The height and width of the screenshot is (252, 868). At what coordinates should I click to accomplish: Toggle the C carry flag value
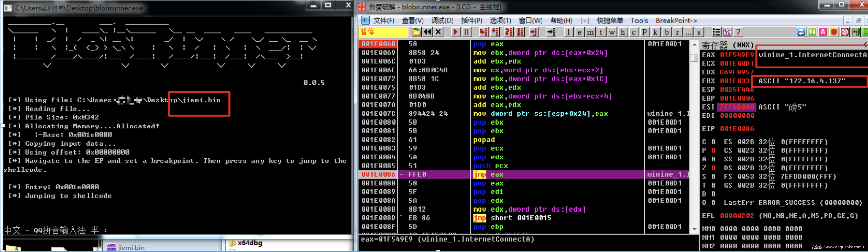coord(713,142)
